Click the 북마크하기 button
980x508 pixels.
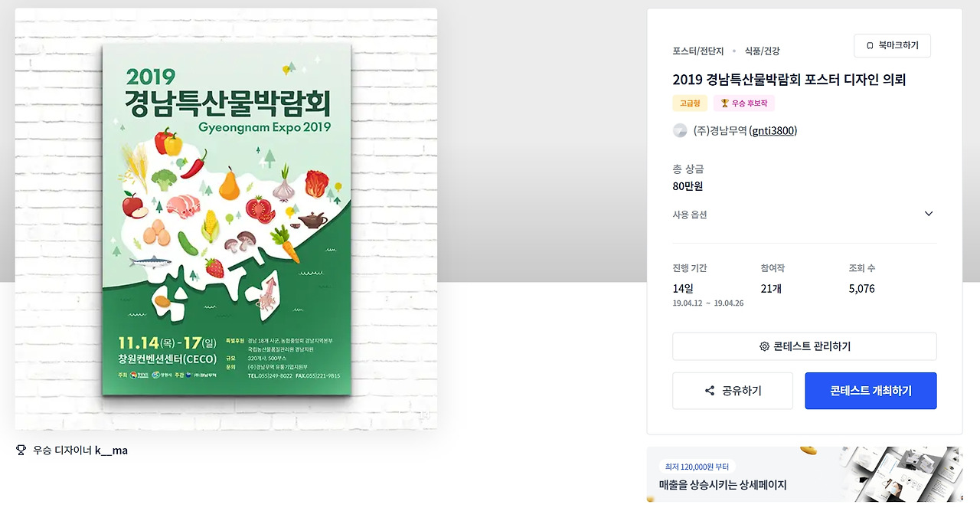[x=892, y=46]
